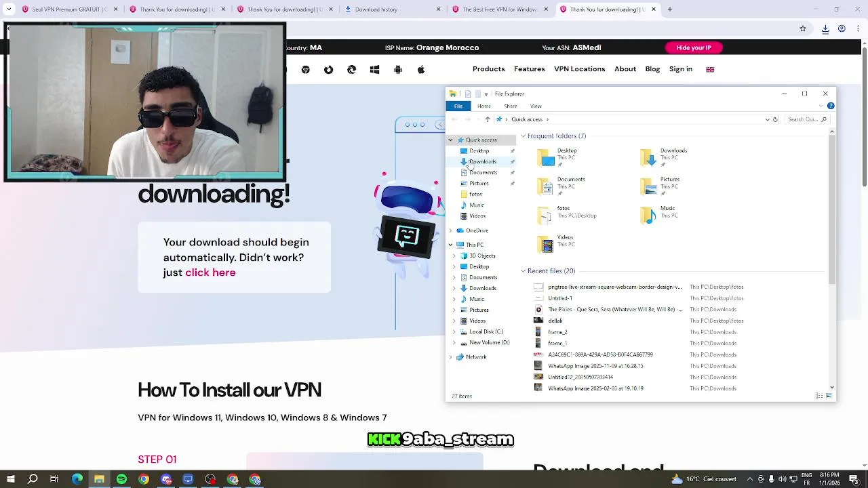Switch to The Best Free VPN for Windows tab
This screenshot has width=868, height=488.
tap(500, 9)
